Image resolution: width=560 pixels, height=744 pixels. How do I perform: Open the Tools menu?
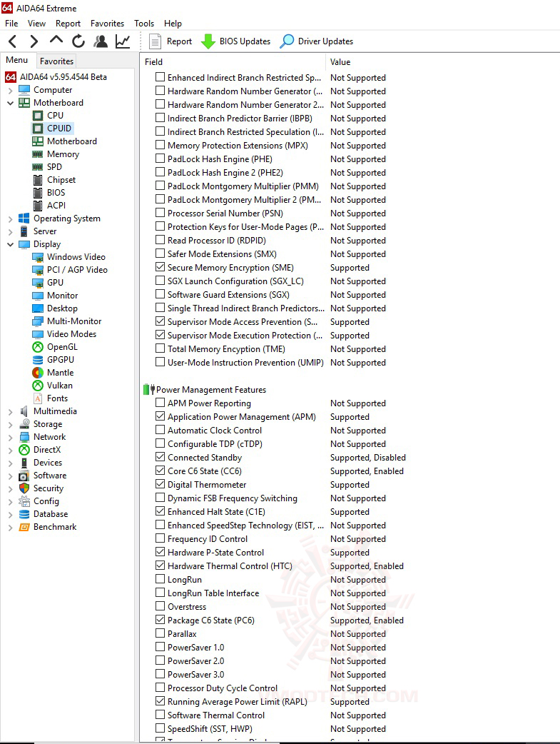pos(143,24)
